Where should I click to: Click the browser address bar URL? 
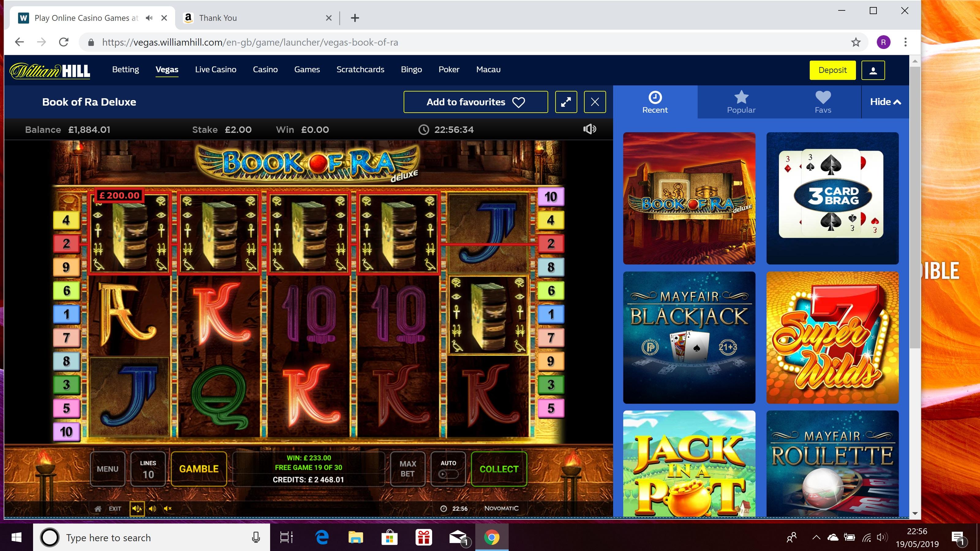tap(250, 42)
